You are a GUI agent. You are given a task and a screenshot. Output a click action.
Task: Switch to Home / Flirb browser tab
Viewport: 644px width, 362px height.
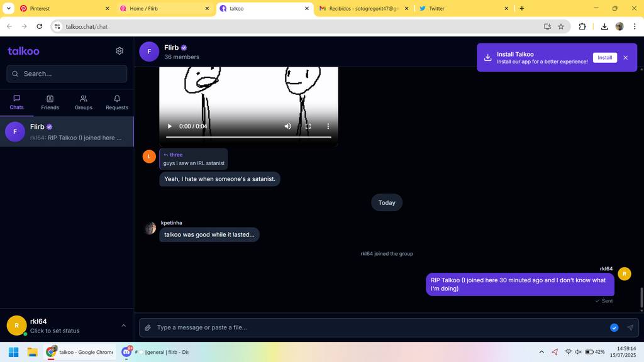(165, 8)
